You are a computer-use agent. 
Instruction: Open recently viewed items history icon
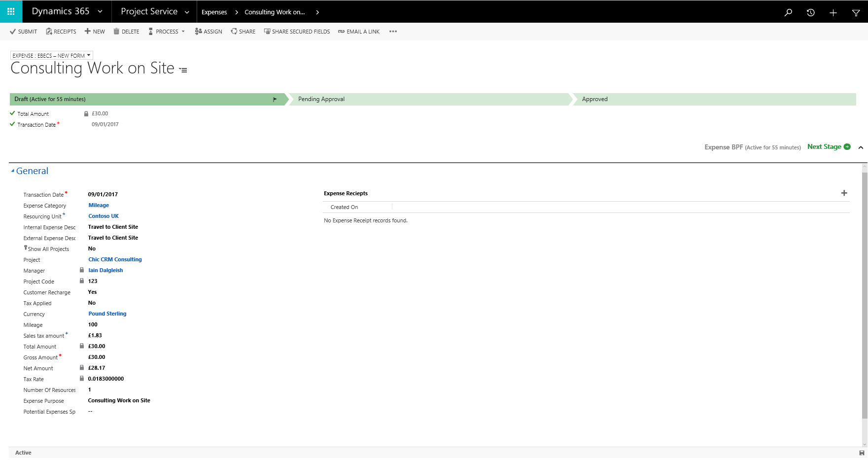click(x=811, y=12)
